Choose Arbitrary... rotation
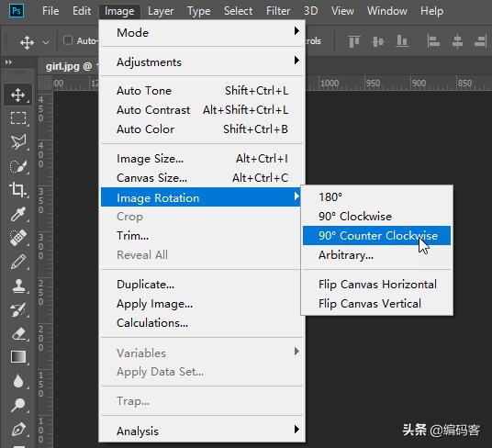This screenshot has height=448, width=492. (377, 254)
